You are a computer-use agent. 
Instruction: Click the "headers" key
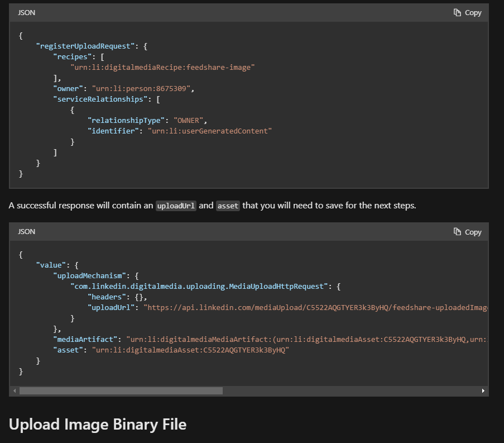pos(107,297)
